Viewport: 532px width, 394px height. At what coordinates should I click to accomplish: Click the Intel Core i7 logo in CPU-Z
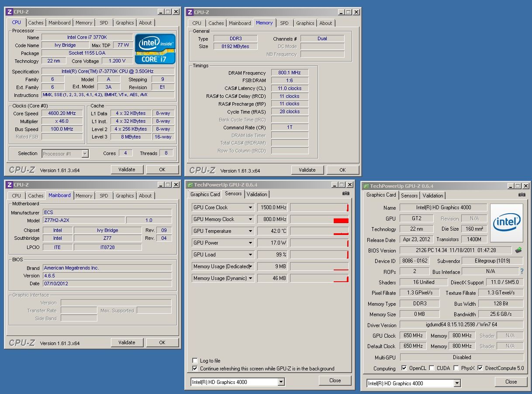(155, 49)
